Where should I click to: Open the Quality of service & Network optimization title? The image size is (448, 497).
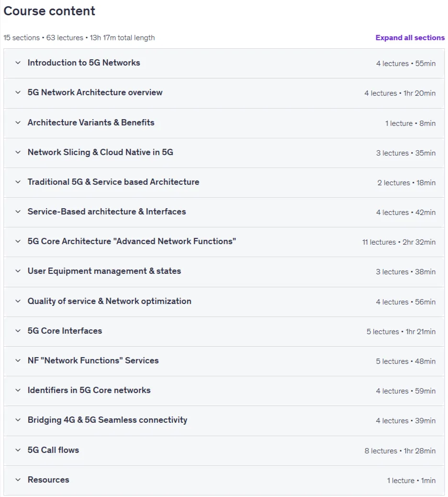coord(109,301)
